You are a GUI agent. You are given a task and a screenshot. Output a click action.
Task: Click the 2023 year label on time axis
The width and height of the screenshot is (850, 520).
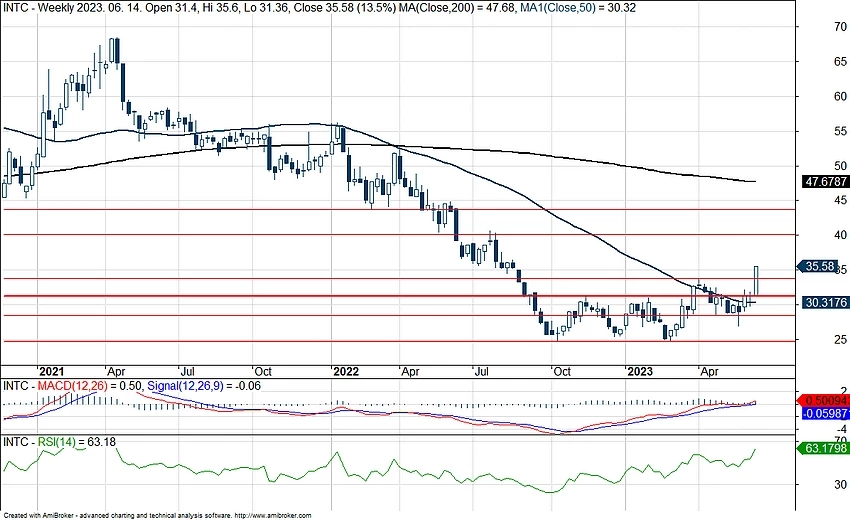640,371
